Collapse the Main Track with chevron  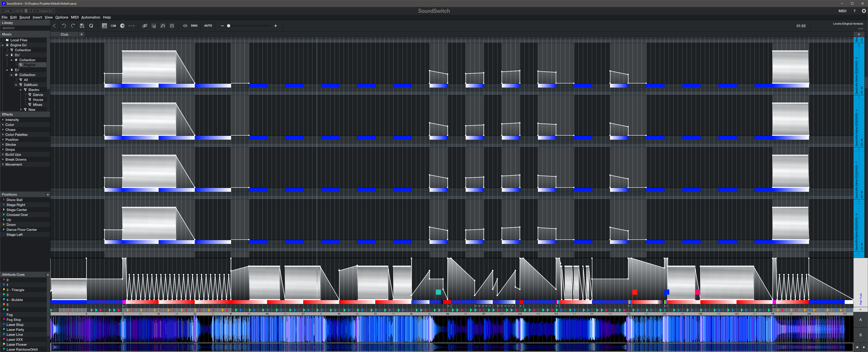tap(860, 309)
